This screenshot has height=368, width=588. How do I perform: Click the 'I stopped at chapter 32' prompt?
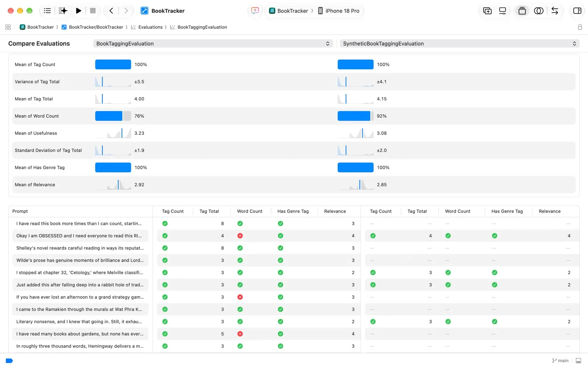pyautogui.click(x=80, y=273)
